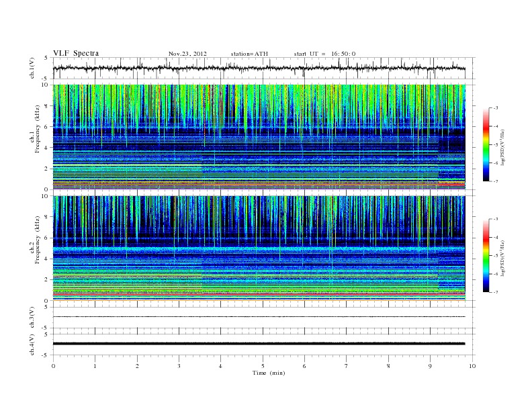The height and width of the screenshot is (411, 532).
Task: Click the time axis tick label "3"
Action: (179, 366)
